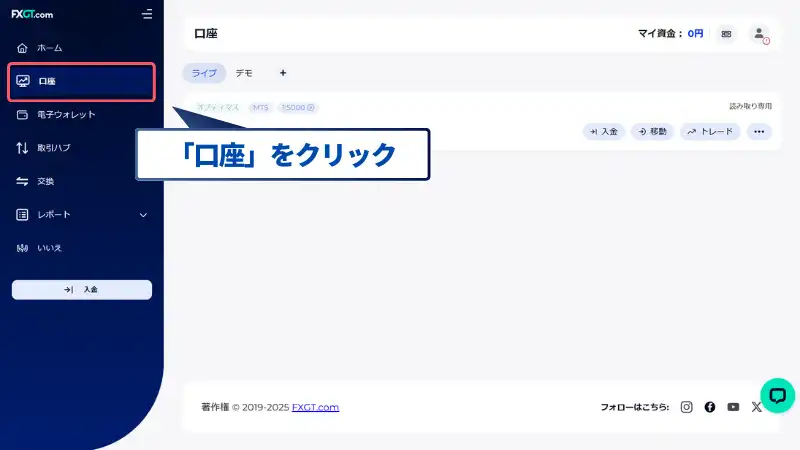Collapse the sidebar with the hamburger icon
This screenshot has width=800, height=450.
point(147,14)
